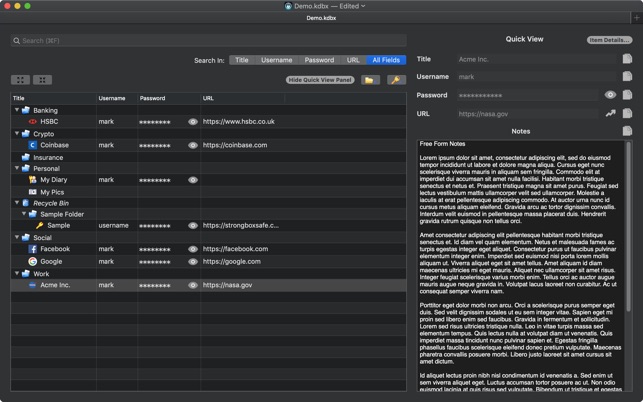The image size is (643, 402).
Task: Collapse the Crypto group
Action: click(17, 133)
